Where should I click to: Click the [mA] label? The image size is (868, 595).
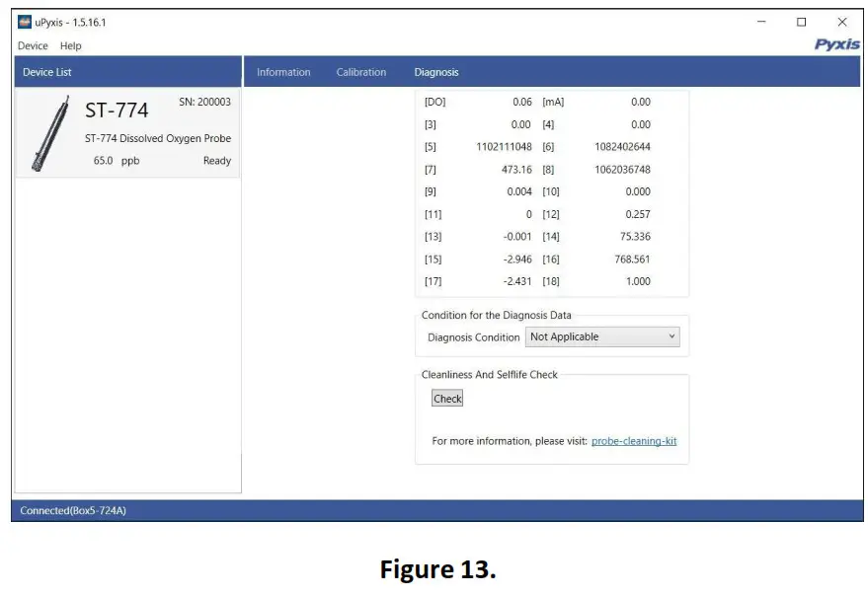click(553, 102)
